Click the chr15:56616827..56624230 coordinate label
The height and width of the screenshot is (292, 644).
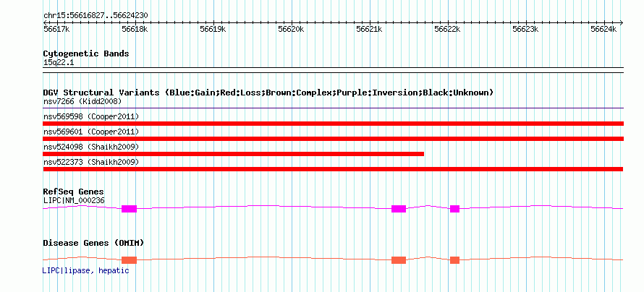(x=96, y=16)
